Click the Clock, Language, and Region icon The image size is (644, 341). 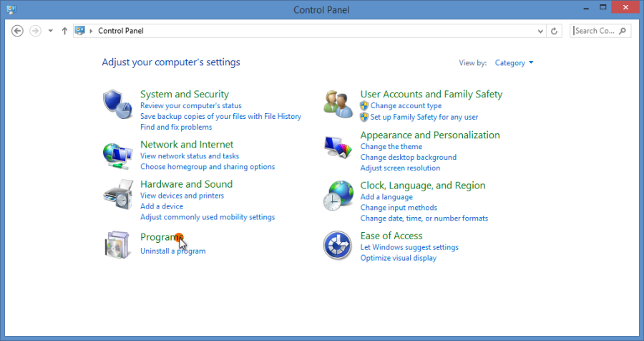337,196
